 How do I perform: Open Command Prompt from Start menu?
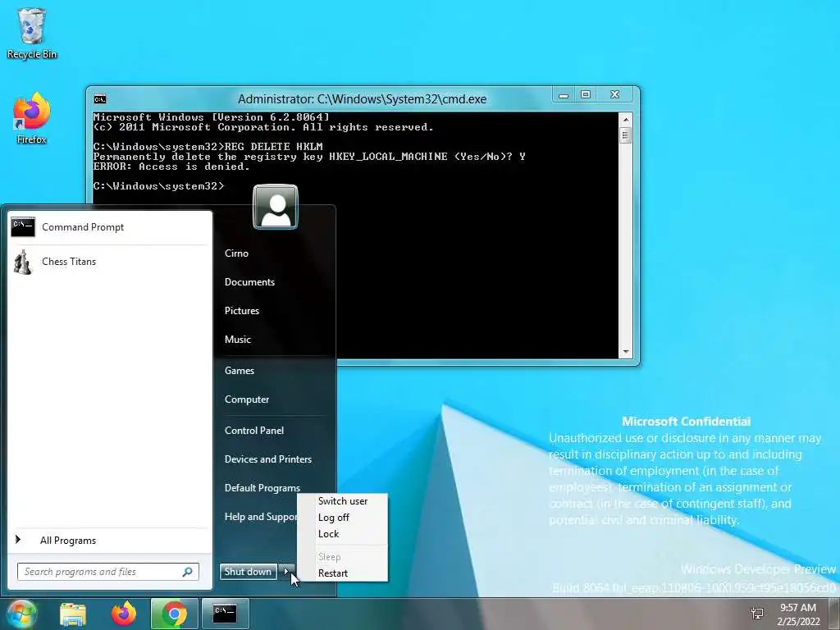(x=109, y=227)
